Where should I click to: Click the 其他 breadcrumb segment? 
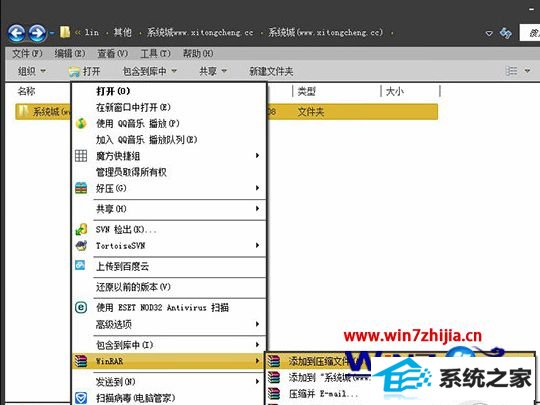tap(123, 32)
